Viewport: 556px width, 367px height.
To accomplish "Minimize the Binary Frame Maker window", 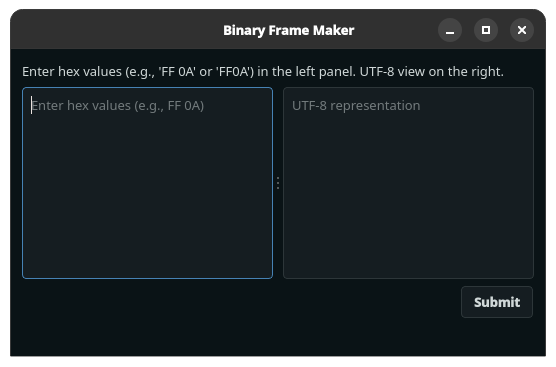I will [450, 30].
